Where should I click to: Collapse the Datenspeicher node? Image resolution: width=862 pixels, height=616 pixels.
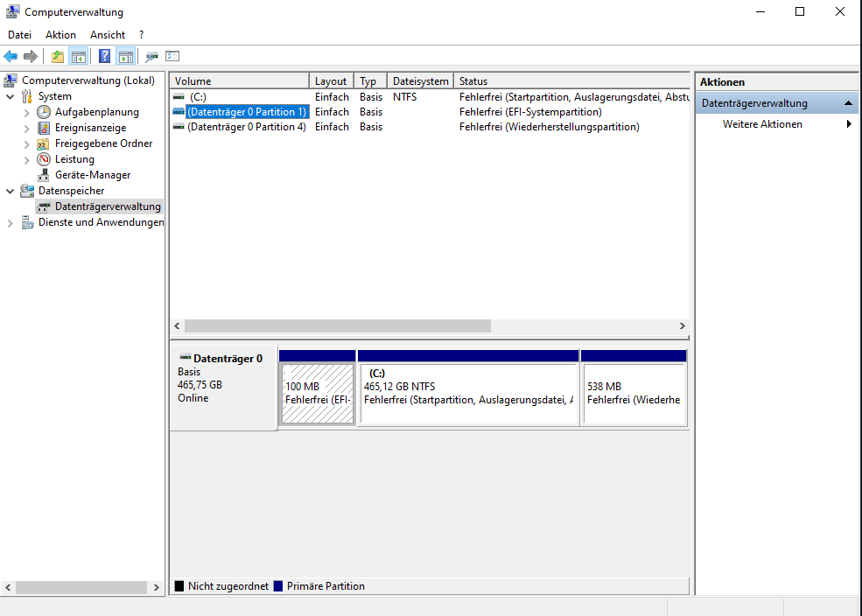pyautogui.click(x=11, y=192)
